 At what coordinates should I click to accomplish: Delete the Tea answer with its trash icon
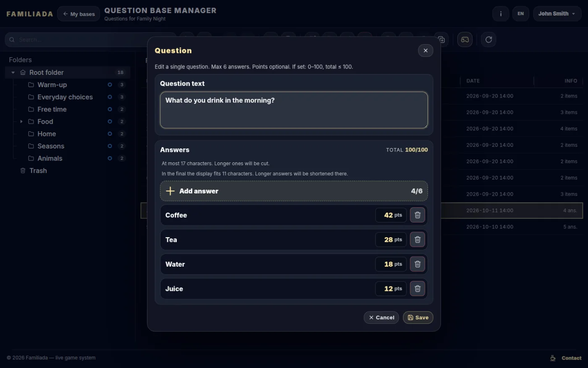click(417, 240)
